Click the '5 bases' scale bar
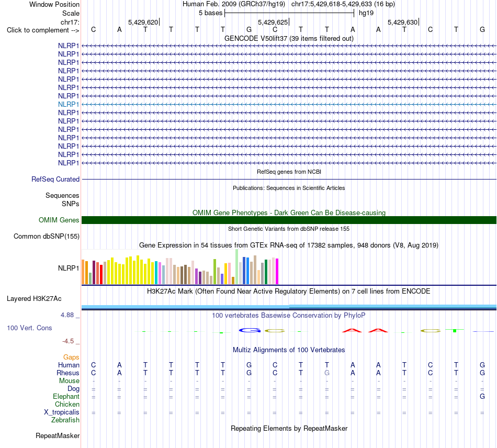Viewport: 497px width, 448px height. pyautogui.click(x=289, y=13)
